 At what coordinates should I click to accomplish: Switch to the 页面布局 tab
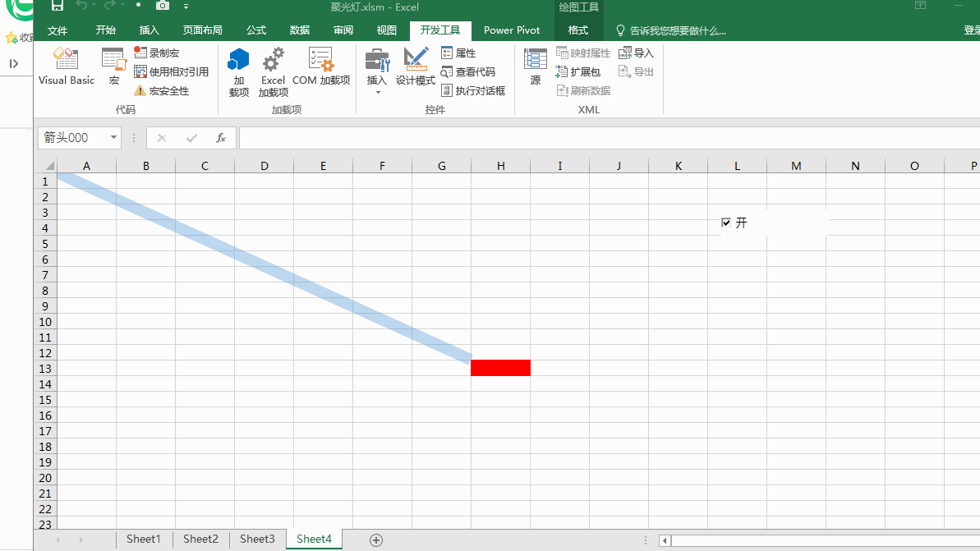(203, 30)
